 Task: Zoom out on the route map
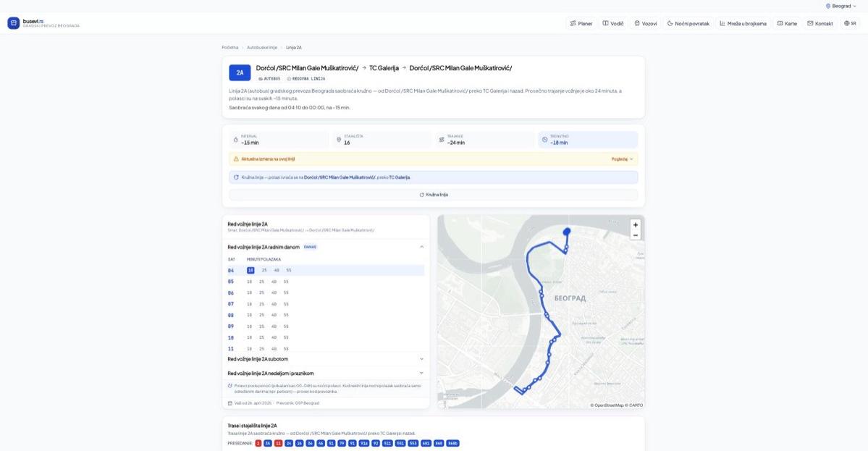point(636,235)
